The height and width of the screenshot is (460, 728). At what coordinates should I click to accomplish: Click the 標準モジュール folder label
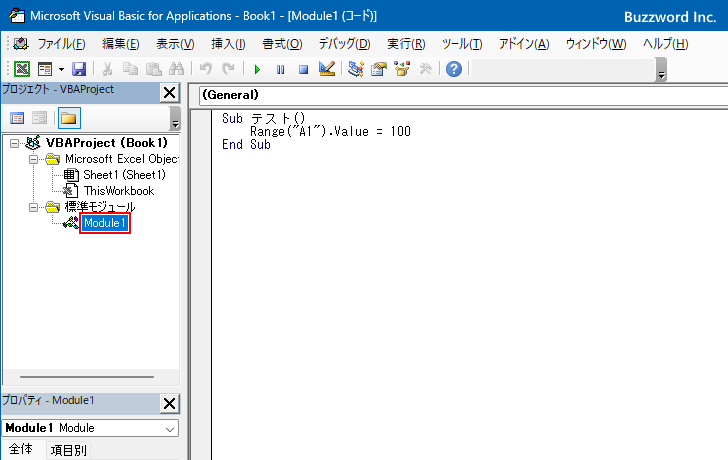coord(100,207)
